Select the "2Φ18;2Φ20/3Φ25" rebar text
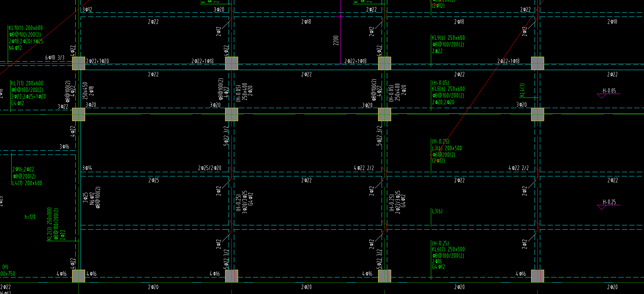 click(x=26, y=41)
